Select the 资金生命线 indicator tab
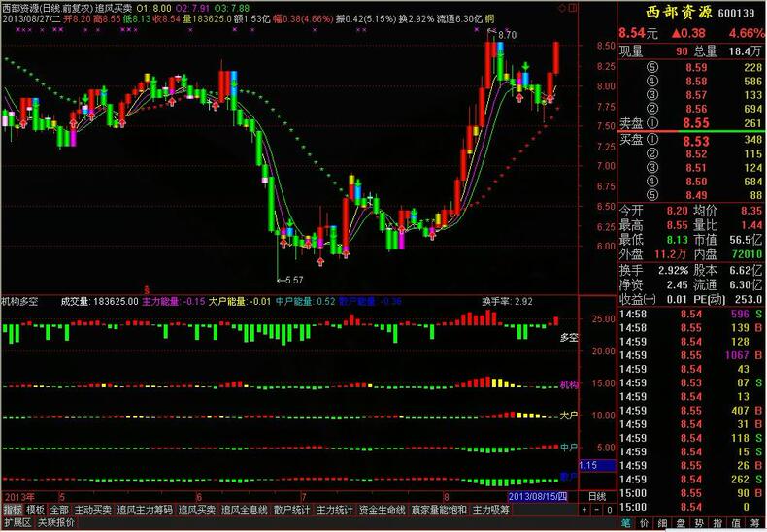This screenshot has height=532, width=767. click(383, 509)
